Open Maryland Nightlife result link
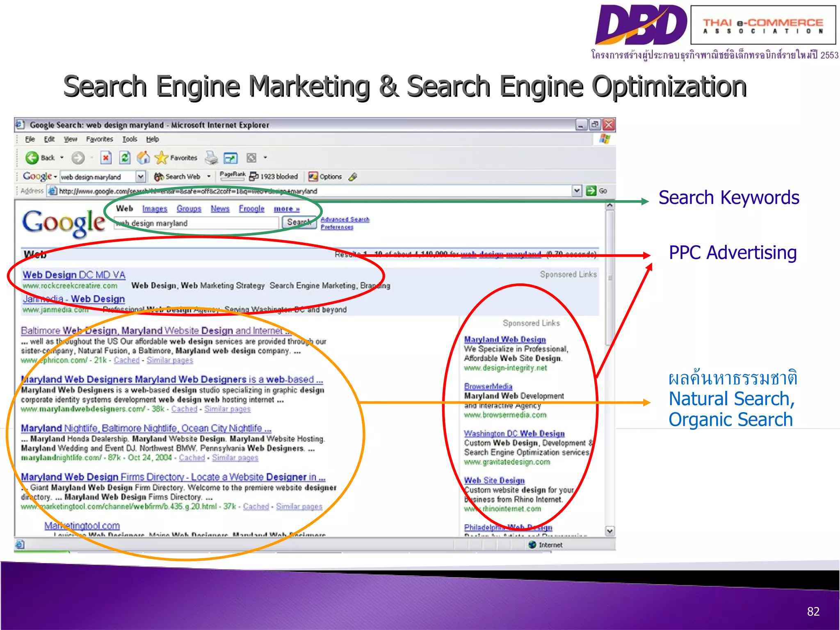 146,428
